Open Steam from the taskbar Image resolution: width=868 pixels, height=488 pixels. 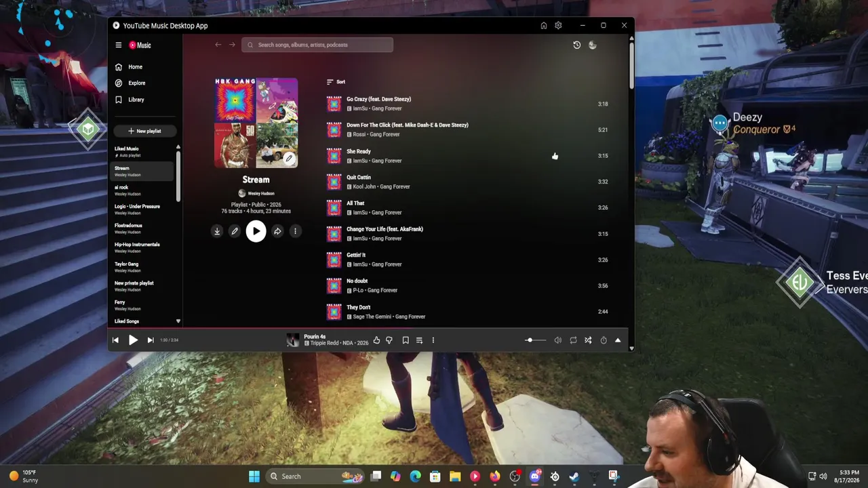pos(574,476)
